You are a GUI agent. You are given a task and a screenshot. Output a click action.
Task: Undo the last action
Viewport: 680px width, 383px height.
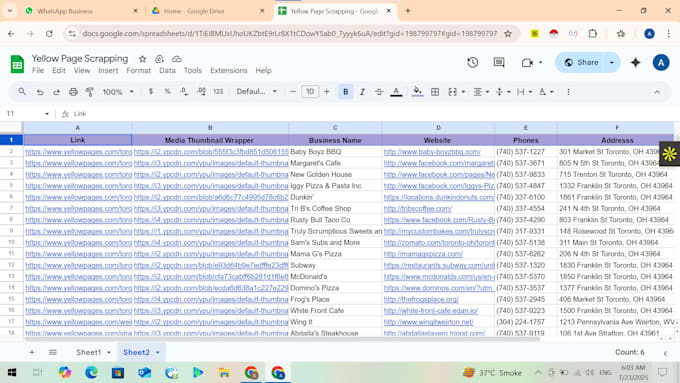40,92
